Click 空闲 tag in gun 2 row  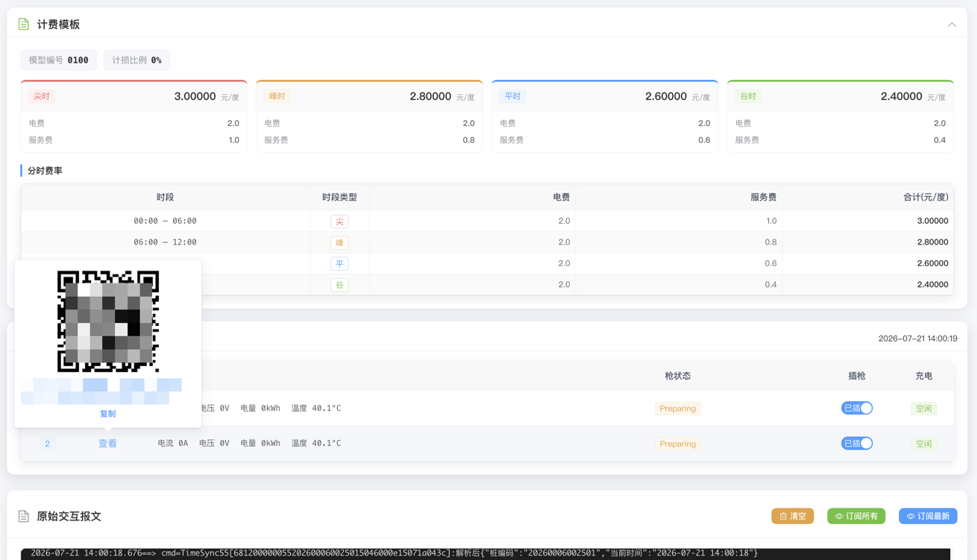click(x=924, y=444)
